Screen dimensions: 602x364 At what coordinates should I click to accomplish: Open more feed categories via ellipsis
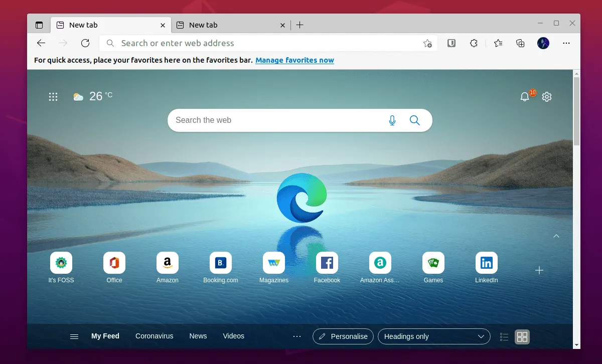(297, 336)
